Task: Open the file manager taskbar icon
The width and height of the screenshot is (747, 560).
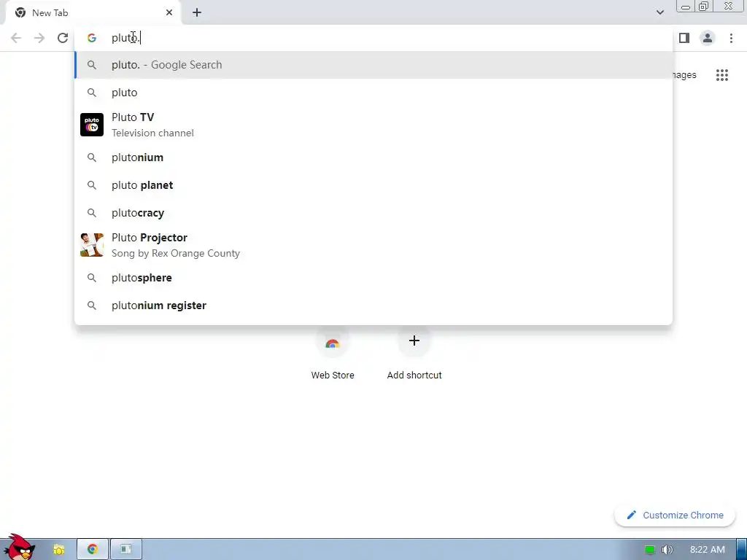Action: [x=58, y=550]
